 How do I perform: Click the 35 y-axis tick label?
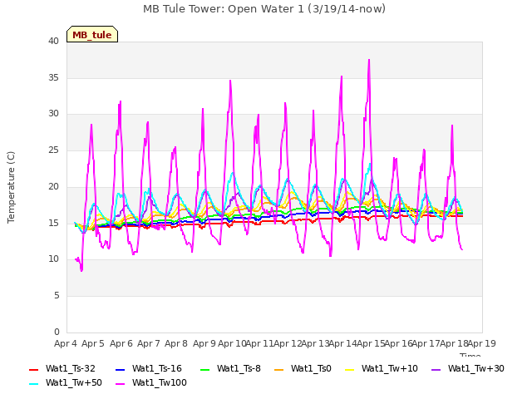point(53,77)
